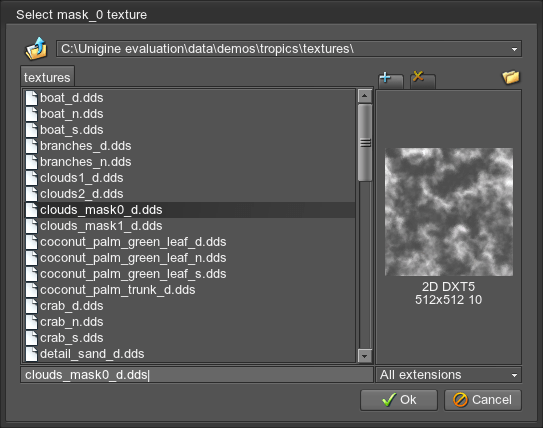The image size is (543, 428).
Task: Click the parent folder up icon
Action: coord(36,48)
